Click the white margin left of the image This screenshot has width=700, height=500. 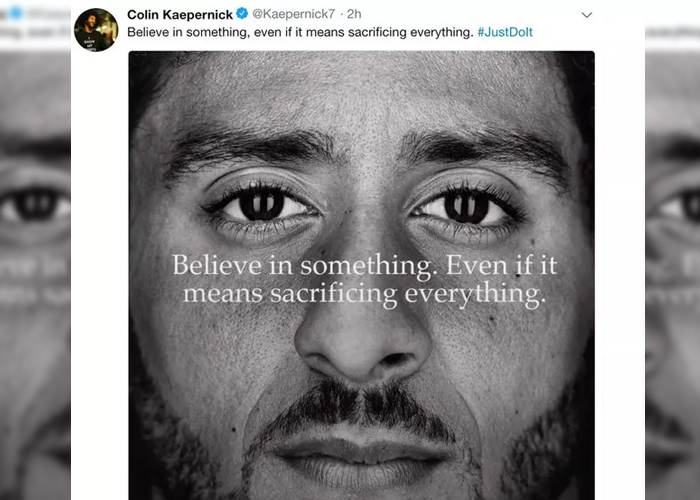coord(100,275)
